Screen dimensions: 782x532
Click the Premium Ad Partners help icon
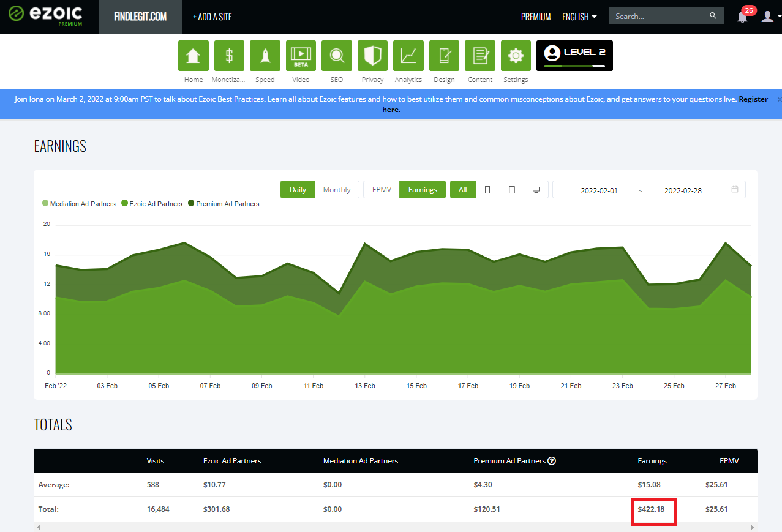coord(552,461)
